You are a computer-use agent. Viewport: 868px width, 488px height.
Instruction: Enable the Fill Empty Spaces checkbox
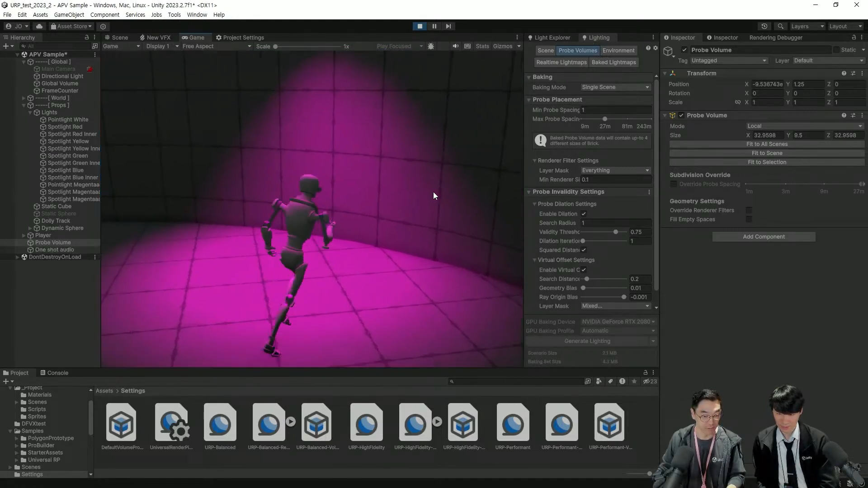tap(749, 219)
